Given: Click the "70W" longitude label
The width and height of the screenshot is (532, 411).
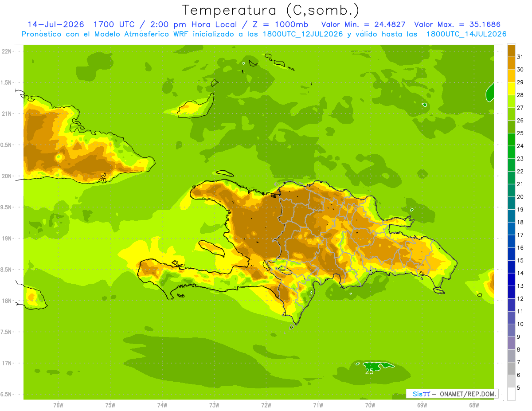Looking at the screenshot, I should 370,405.
